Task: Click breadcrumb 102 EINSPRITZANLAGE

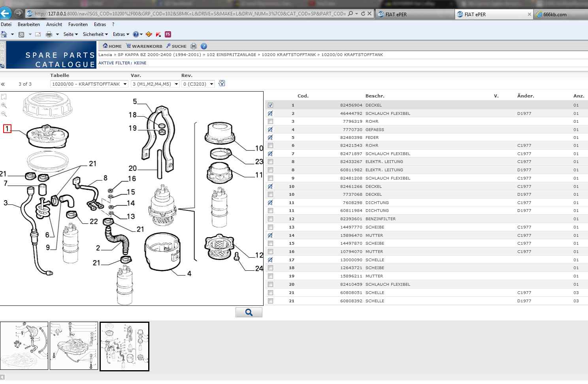Action: [231, 55]
